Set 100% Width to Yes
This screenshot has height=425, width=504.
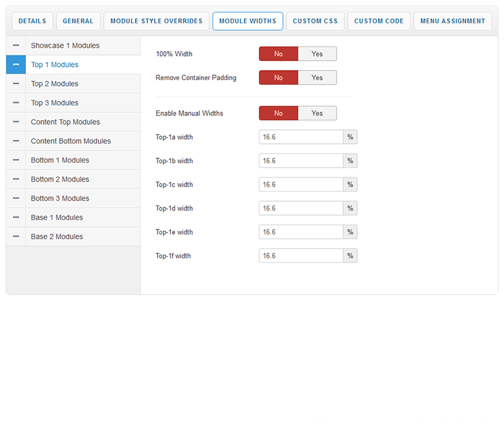point(317,54)
